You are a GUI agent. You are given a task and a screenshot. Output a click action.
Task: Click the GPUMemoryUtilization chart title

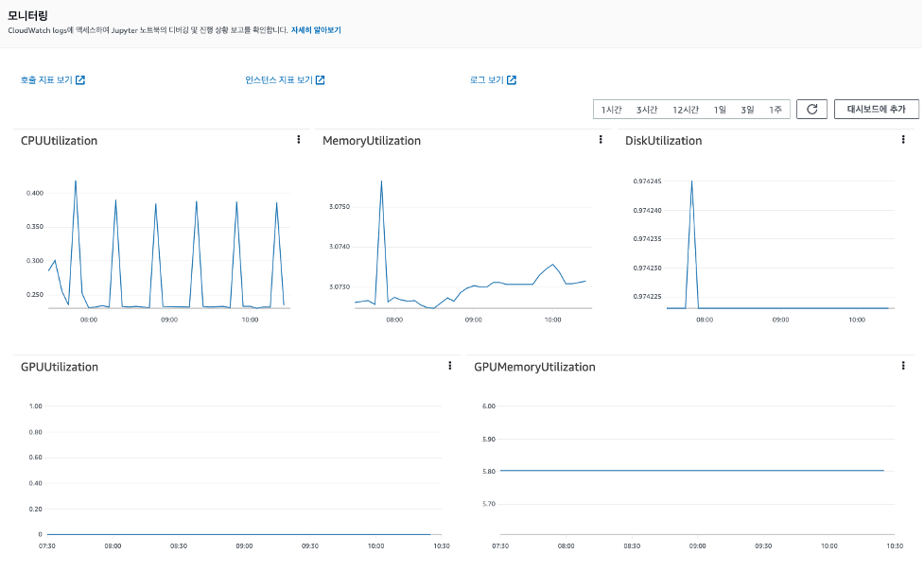(534, 367)
